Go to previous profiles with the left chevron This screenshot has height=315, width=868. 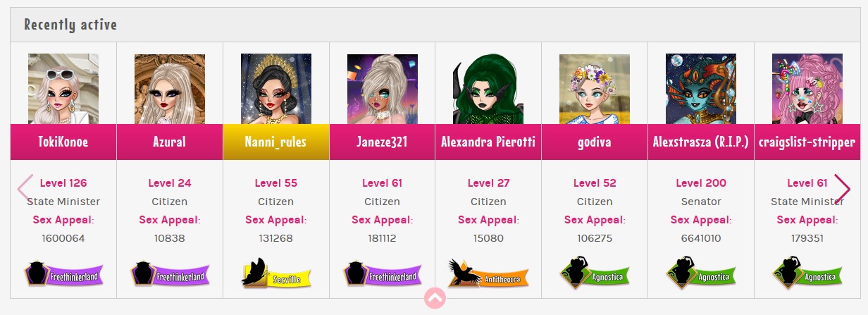(x=25, y=189)
